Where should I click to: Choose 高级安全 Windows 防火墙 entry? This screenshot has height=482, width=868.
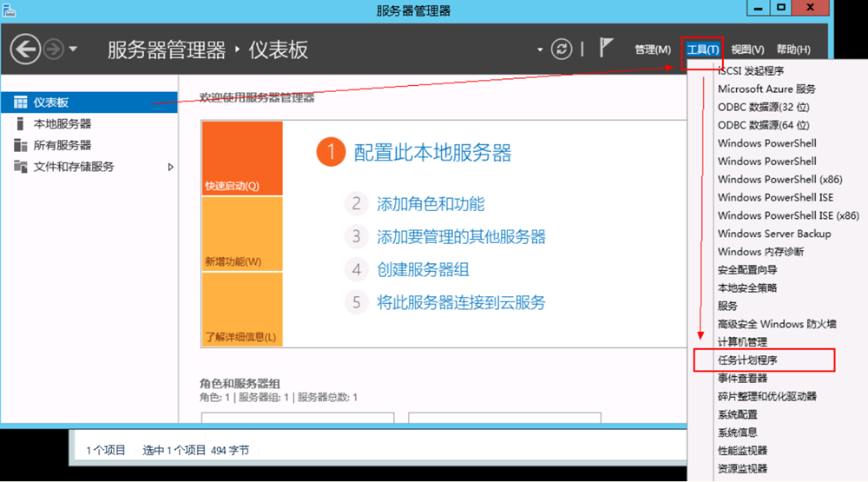777,324
